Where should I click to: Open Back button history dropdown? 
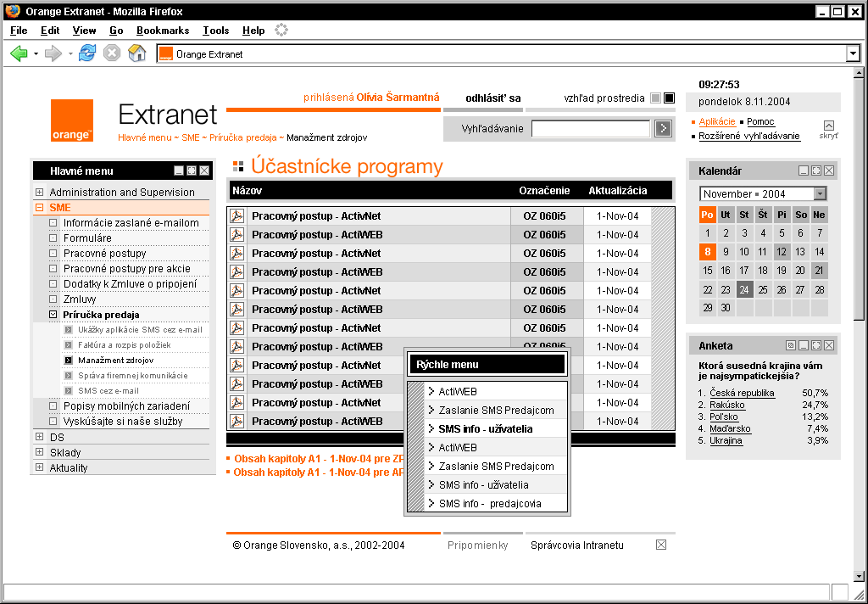click(x=36, y=53)
